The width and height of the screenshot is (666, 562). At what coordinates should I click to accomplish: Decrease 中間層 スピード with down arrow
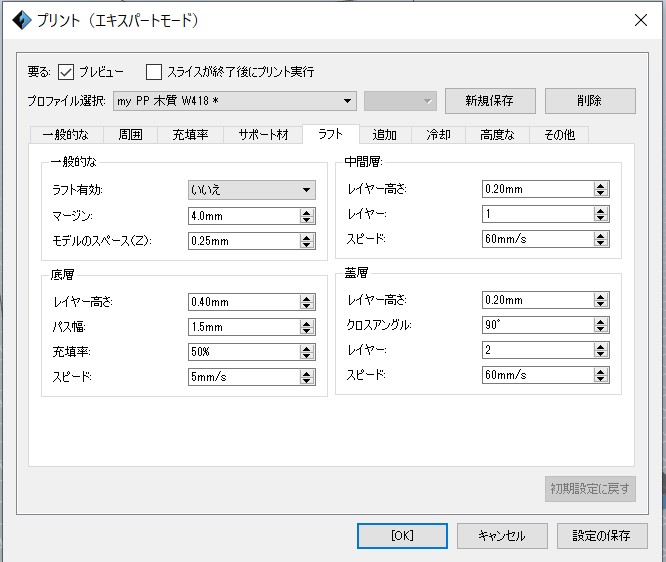(600, 243)
